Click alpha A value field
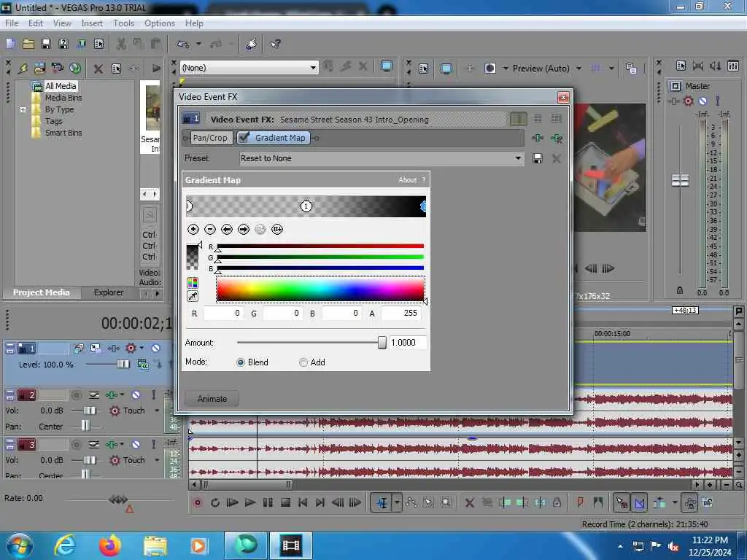747x560 pixels. [x=401, y=314]
